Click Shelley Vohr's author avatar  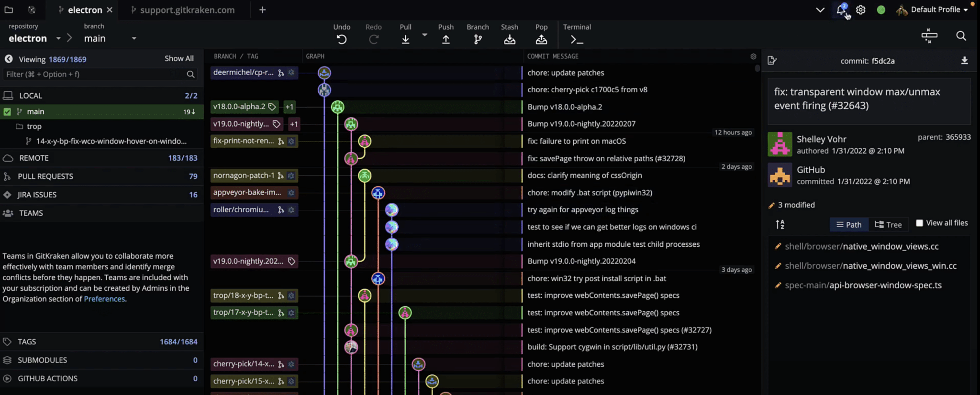pyautogui.click(x=780, y=144)
